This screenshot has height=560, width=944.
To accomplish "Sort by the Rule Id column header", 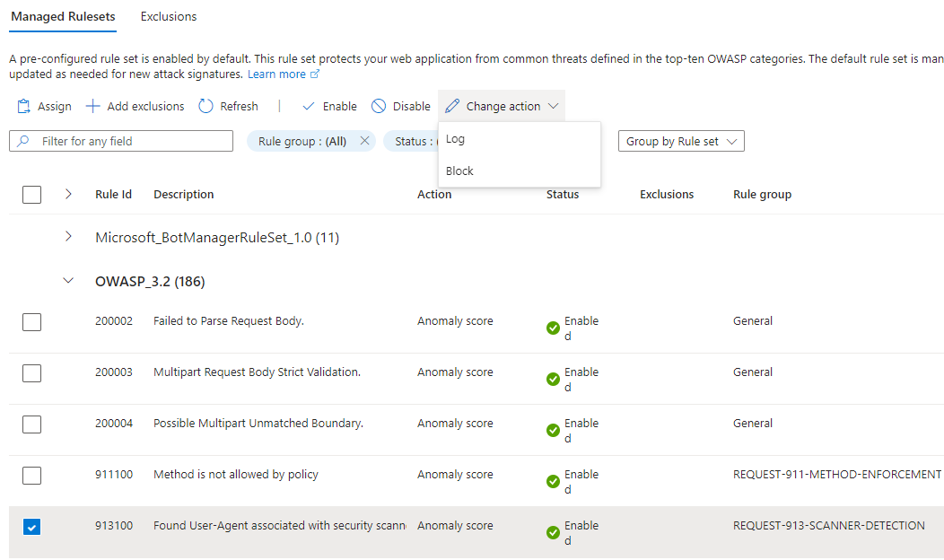I will point(113,194).
